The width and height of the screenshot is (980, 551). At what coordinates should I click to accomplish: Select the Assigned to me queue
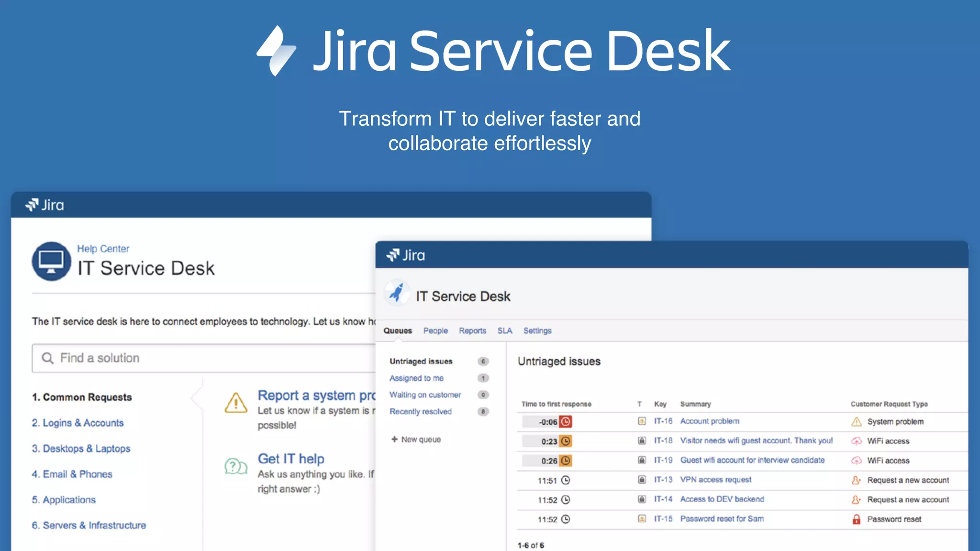(416, 378)
